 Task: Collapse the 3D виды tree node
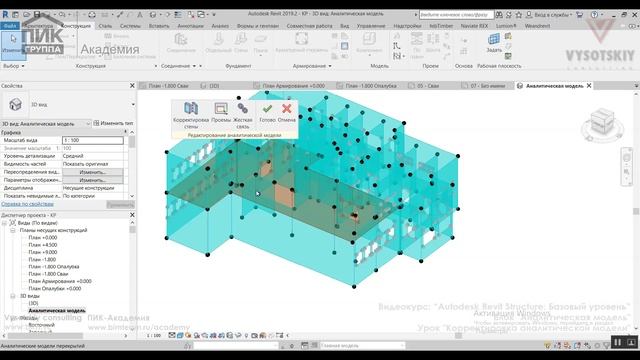[x=13, y=296]
